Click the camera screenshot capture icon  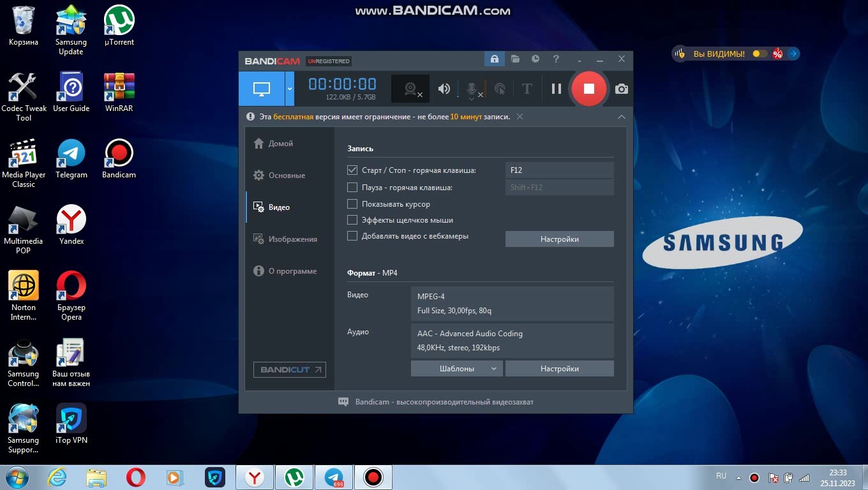tap(621, 89)
